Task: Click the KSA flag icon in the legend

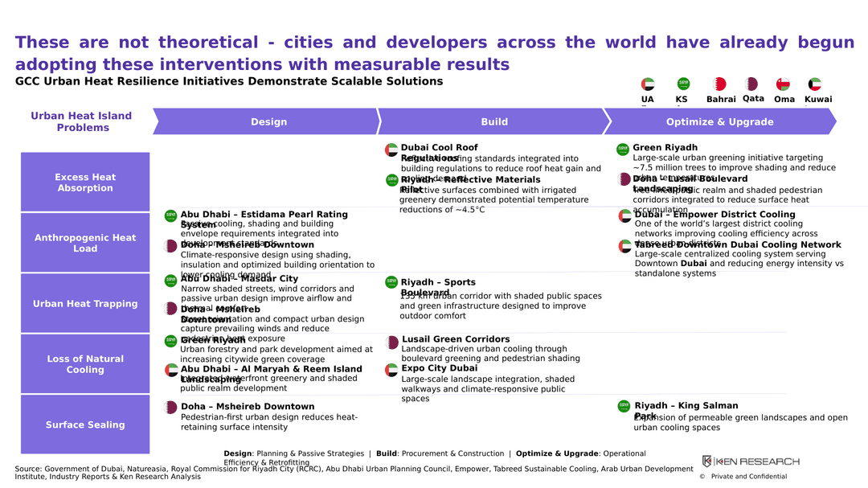Action: [x=683, y=84]
